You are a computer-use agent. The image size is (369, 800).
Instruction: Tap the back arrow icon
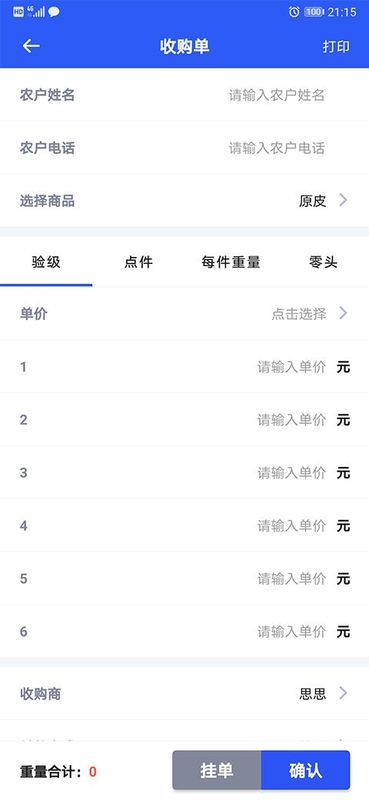tap(31, 46)
